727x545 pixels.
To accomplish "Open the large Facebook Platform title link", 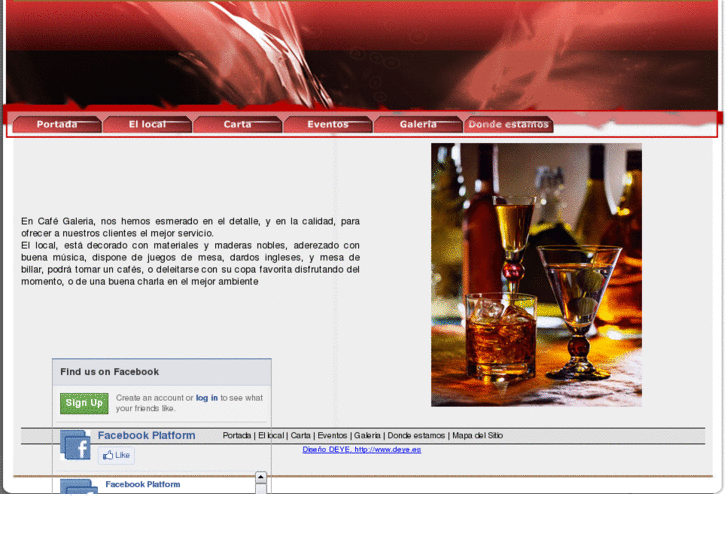I will (147, 436).
